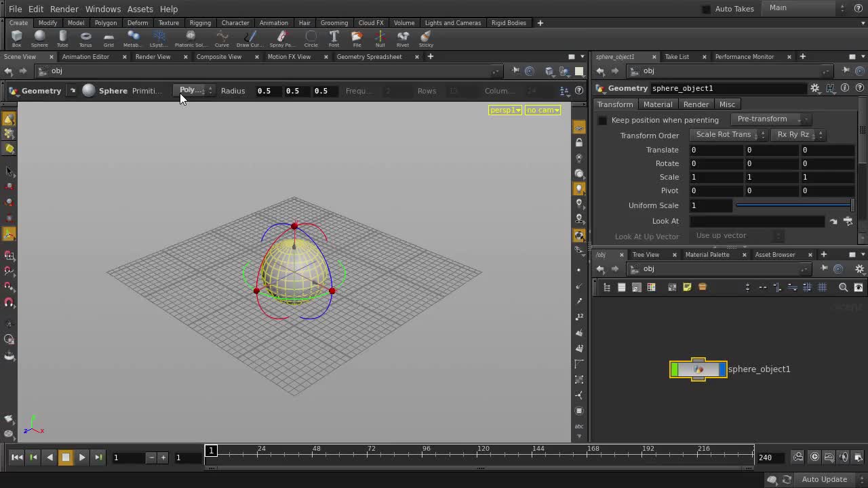This screenshot has width=868, height=488.
Task: Toggle Keep position when parenting checkbox
Action: (603, 120)
